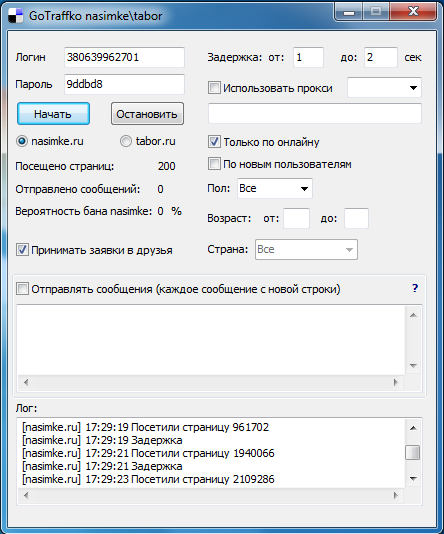Minimize the GoTraffko window
444x534 pixels.
coord(349,12)
